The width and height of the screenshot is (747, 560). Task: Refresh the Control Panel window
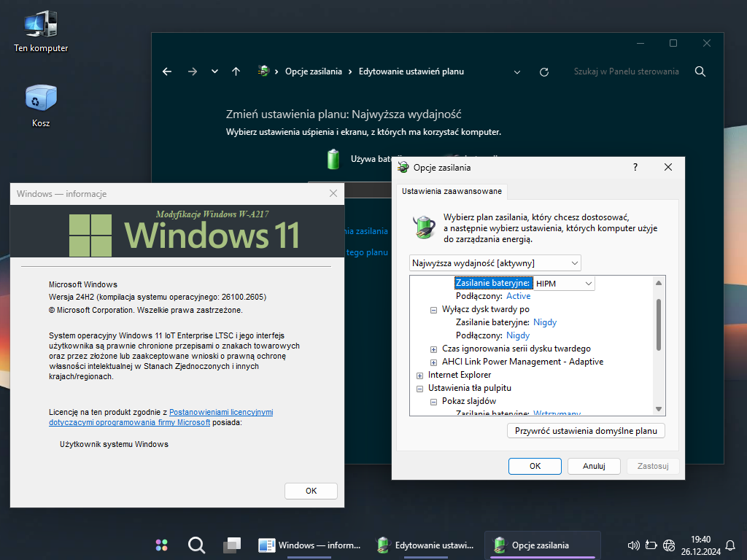coord(543,71)
